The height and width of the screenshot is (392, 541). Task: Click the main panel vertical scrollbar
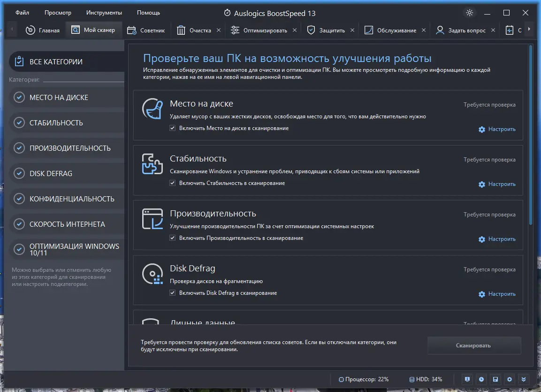(x=531, y=135)
